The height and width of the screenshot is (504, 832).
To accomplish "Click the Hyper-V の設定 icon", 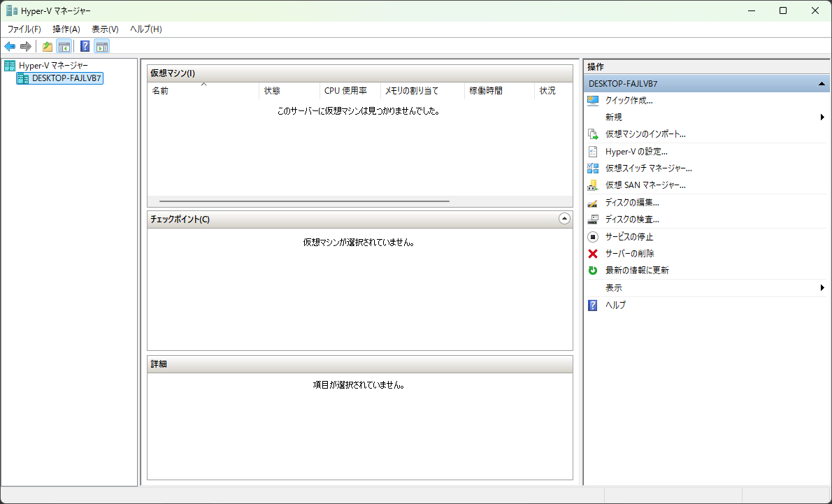I will (x=593, y=152).
